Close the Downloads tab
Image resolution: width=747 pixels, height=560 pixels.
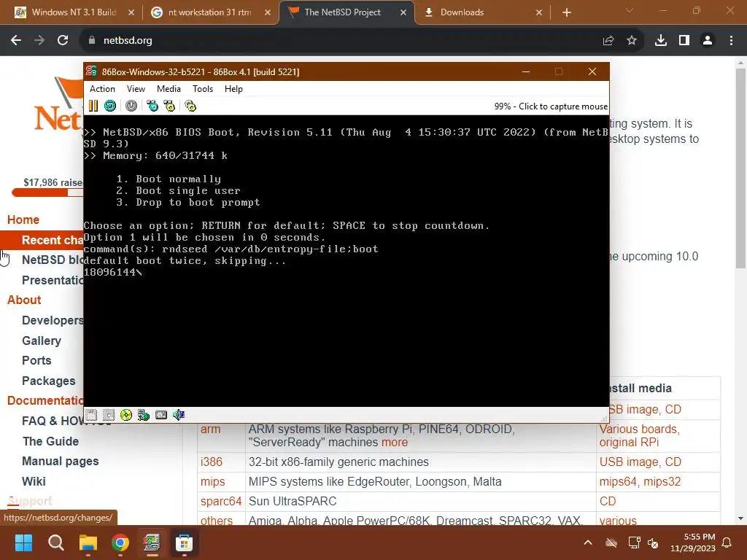(x=539, y=12)
